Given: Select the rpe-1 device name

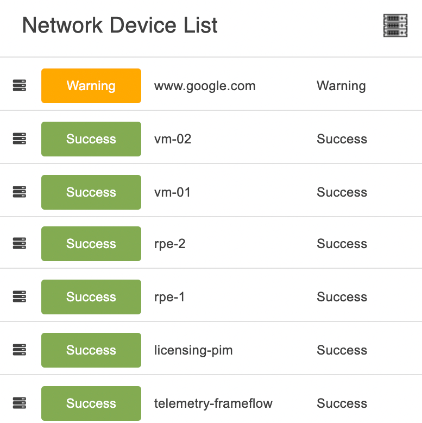Looking at the screenshot, I should click(x=169, y=297).
